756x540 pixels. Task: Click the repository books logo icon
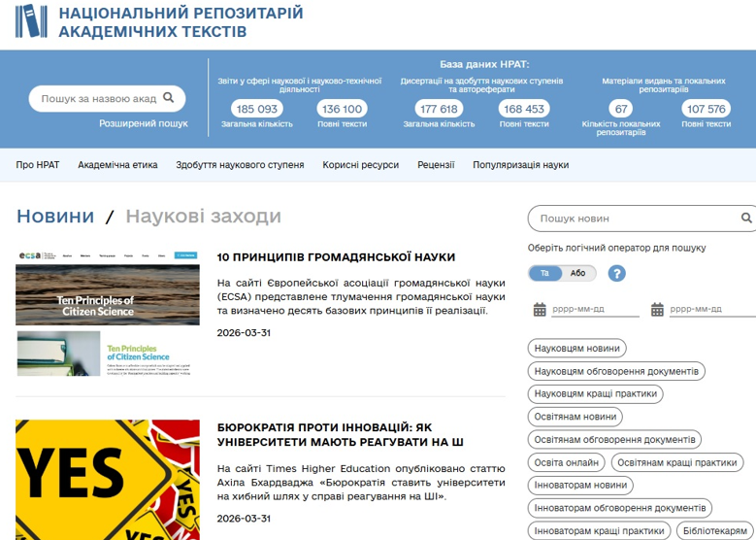click(x=31, y=20)
